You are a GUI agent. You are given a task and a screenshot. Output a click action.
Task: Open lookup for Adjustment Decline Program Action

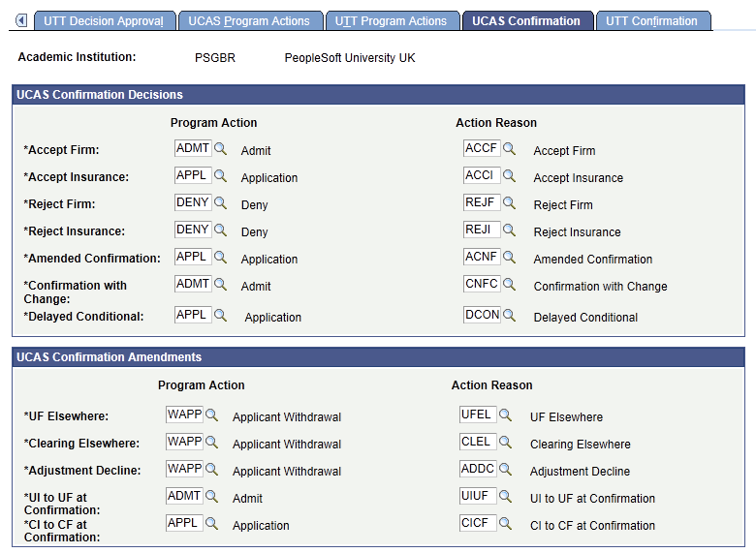211,470
